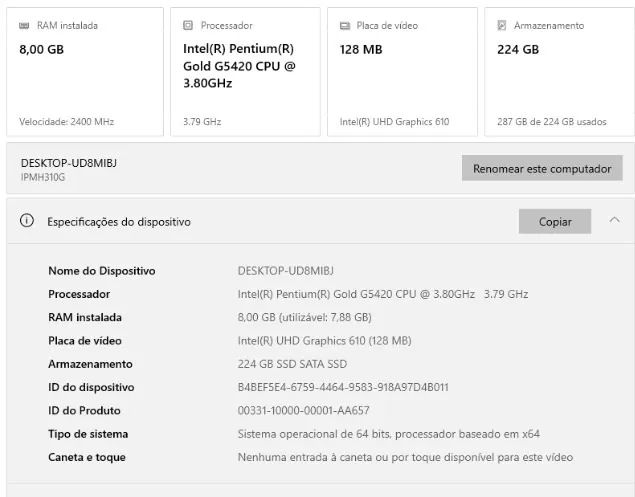Select the Armazenamento label in specifications list
Screen dimensions: 635x497
pyautogui.click(x=90, y=364)
